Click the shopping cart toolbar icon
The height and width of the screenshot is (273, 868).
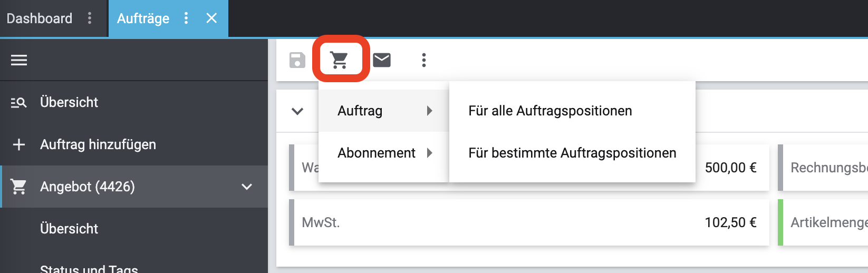[340, 60]
